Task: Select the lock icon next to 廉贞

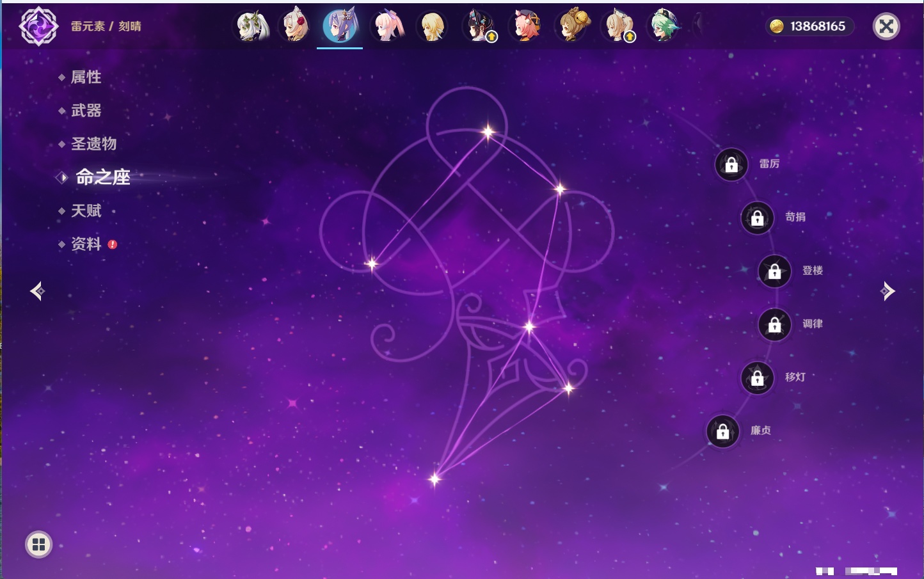Action: pos(723,431)
